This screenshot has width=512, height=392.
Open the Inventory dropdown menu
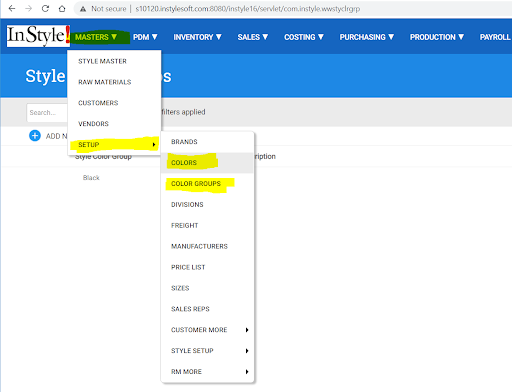197,37
